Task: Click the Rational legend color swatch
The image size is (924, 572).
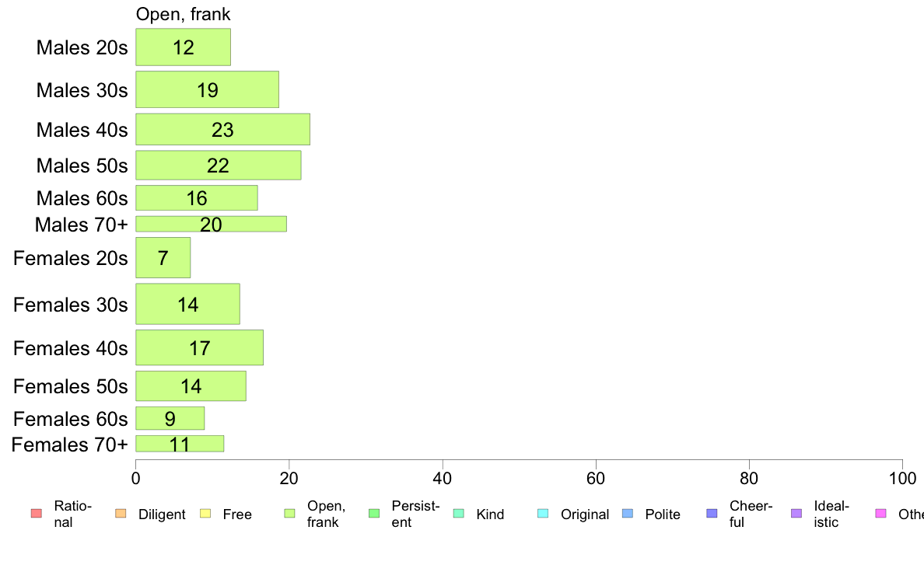Action: (37, 514)
